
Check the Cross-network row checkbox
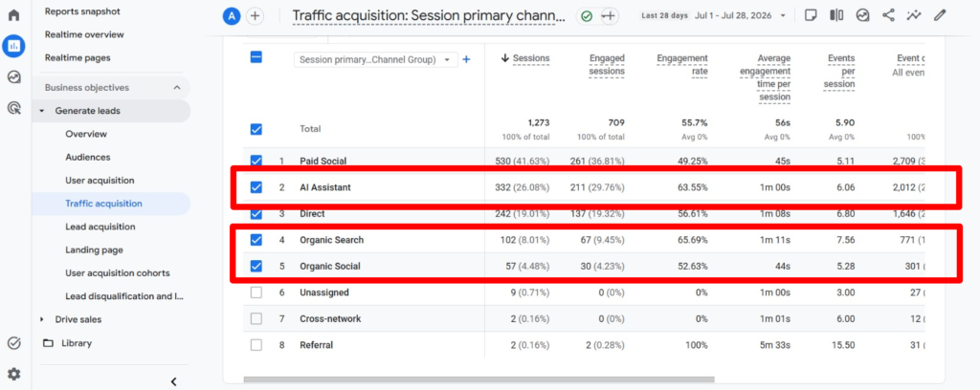[x=256, y=318]
